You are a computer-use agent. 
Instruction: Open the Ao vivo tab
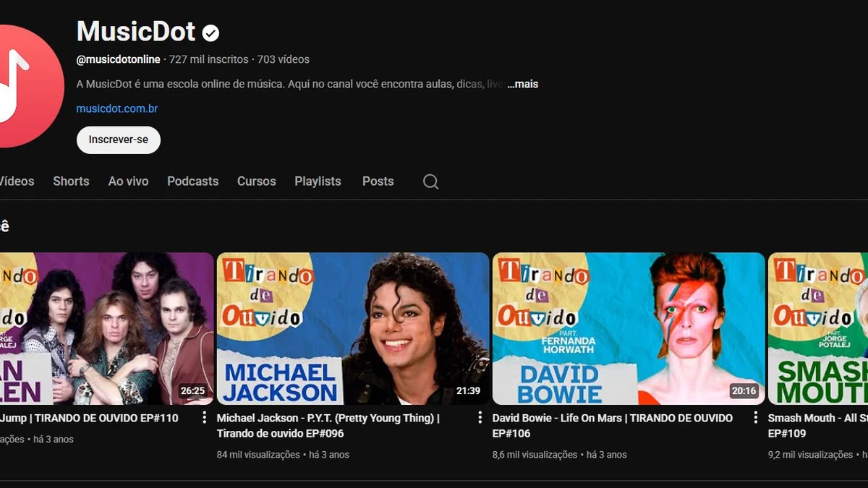[x=128, y=181]
